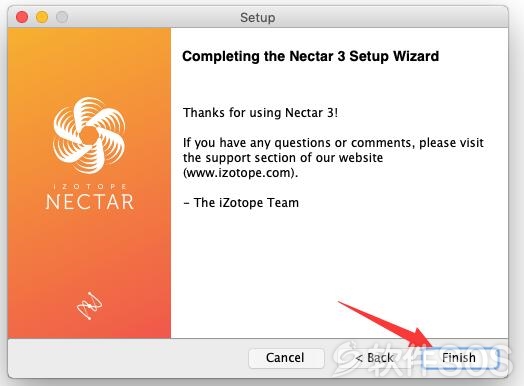524x386 pixels.
Task: Click the Finish button
Action: click(460, 358)
